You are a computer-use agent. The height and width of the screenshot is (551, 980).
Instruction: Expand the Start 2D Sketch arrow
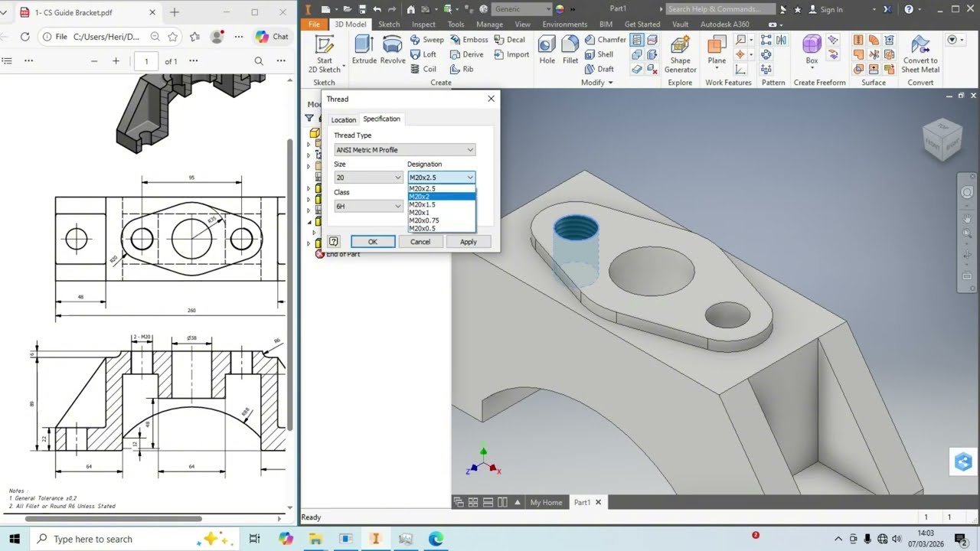click(x=344, y=67)
